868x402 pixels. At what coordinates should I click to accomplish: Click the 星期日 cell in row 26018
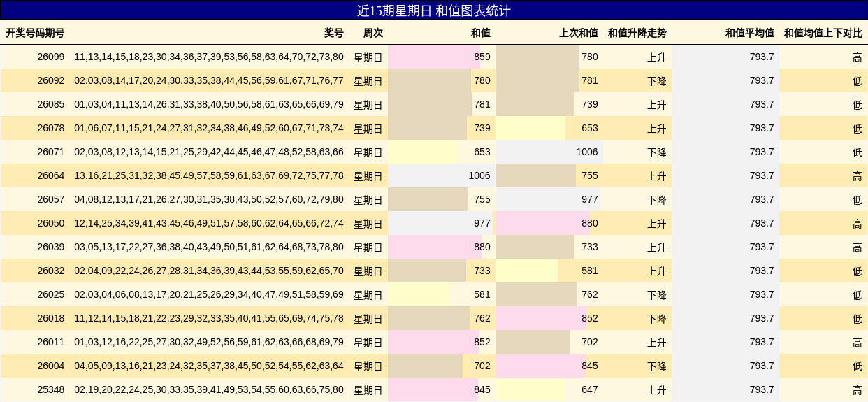pyautogui.click(x=368, y=319)
